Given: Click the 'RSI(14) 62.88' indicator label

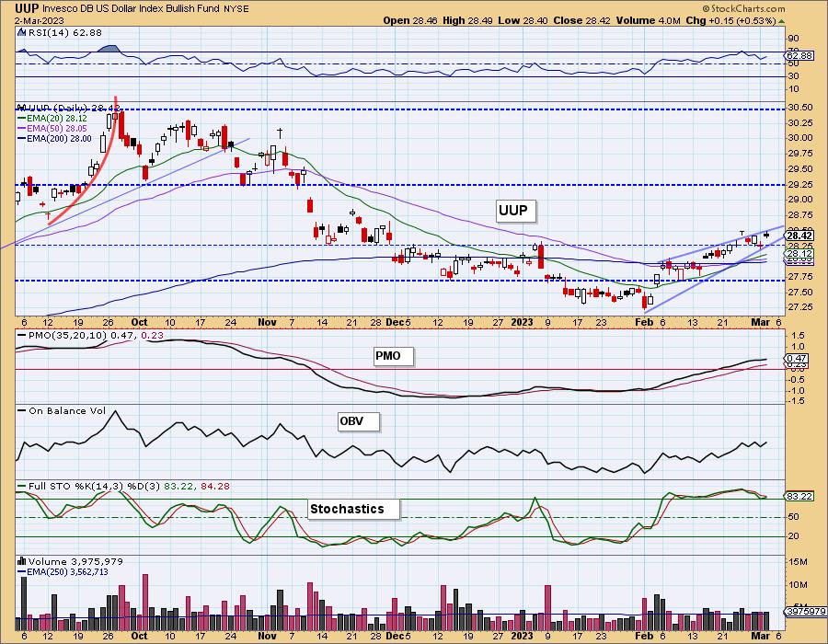Looking at the screenshot, I should point(63,33).
